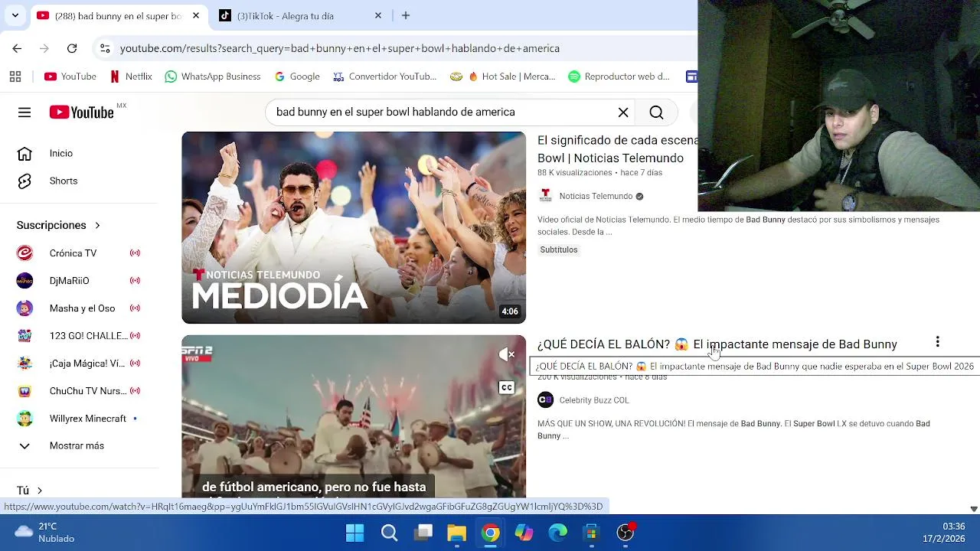The width and height of the screenshot is (980, 551).
Task: Open the ¡Caja Mágica! subscription
Action: point(80,364)
